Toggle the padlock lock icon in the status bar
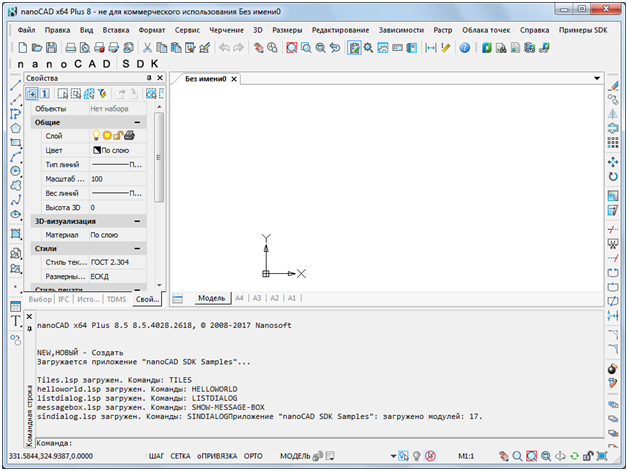628x471 pixels. [588, 456]
